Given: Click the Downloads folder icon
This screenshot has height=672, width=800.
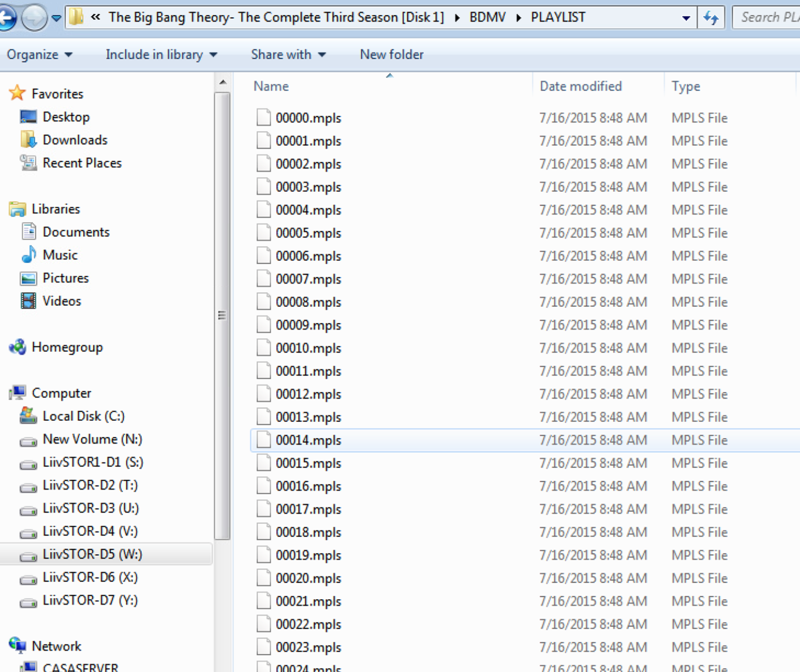Looking at the screenshot, I should tap(28, 140).
